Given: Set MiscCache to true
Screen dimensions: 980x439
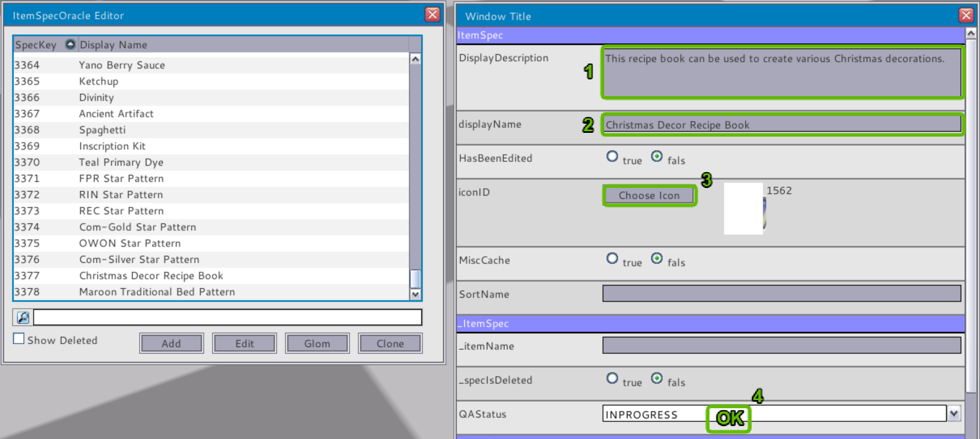Looking at the screenshot, I should pos(612,259).
